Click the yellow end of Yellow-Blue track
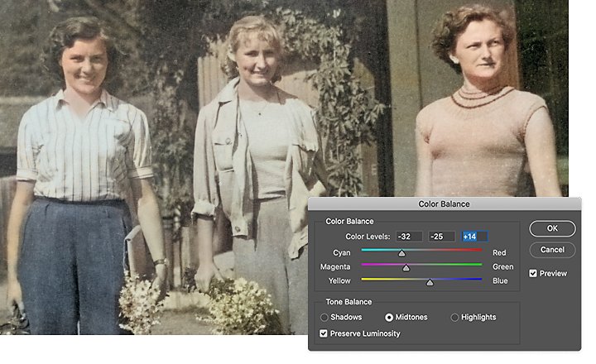Screen dimensions: 596x364 click(365, 279)
